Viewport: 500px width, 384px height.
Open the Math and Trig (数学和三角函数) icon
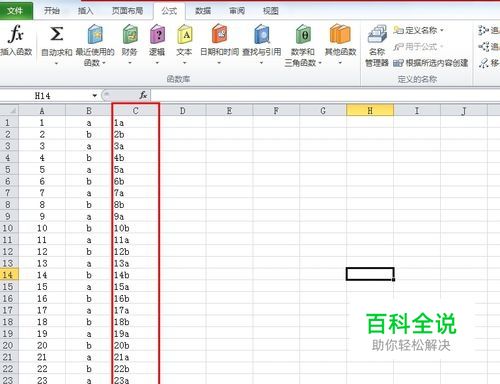pos(303,34)
